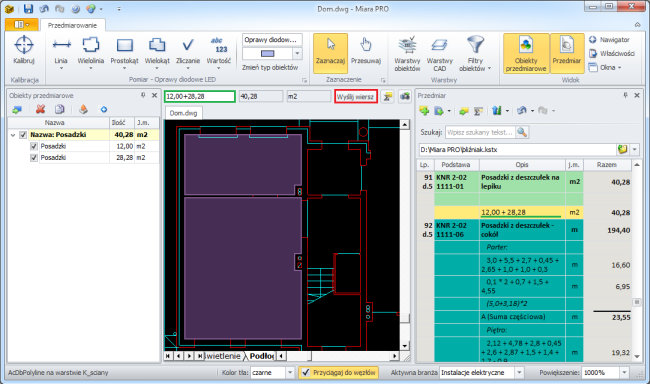
Task: Delete object with red X icon
Action: point(40,109)
